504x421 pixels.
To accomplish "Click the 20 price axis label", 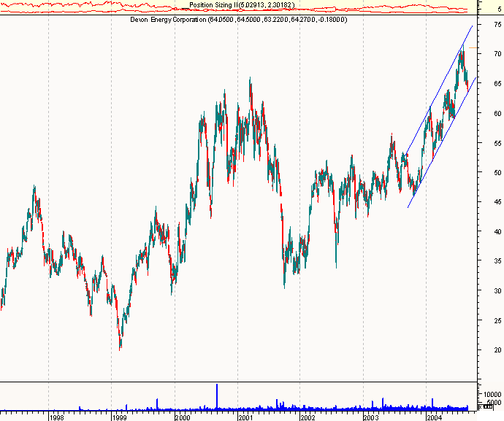I will pos(497,350).
